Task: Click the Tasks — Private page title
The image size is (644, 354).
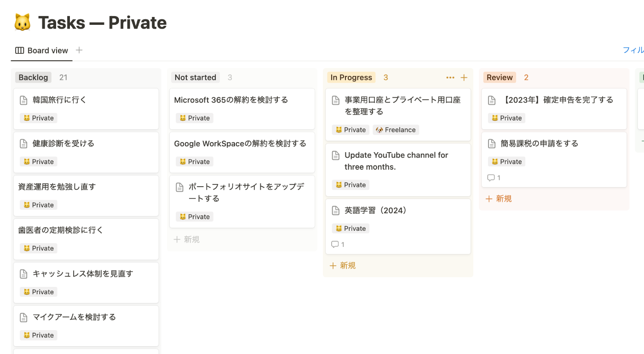Action: [102, 23]
